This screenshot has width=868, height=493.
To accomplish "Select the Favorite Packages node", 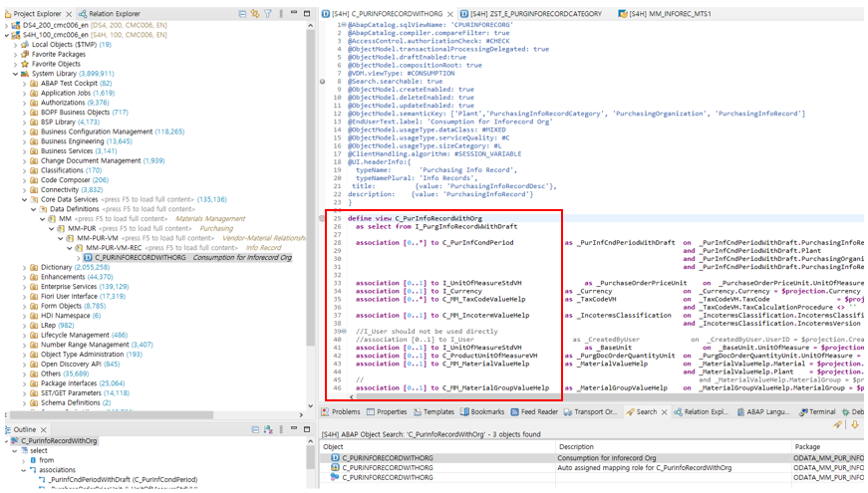I will point(59,54).
